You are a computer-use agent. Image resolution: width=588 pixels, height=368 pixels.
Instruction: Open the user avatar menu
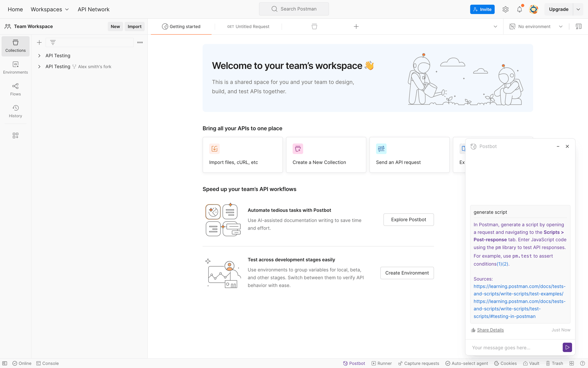pos(533,9)
